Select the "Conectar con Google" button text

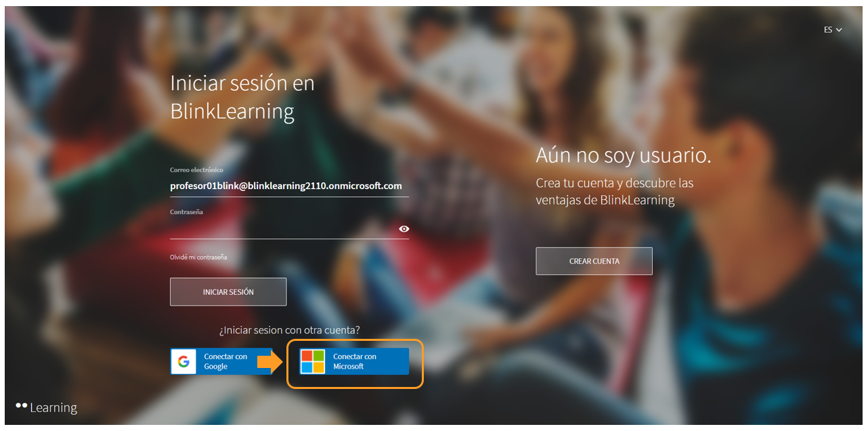coord(225,362)
